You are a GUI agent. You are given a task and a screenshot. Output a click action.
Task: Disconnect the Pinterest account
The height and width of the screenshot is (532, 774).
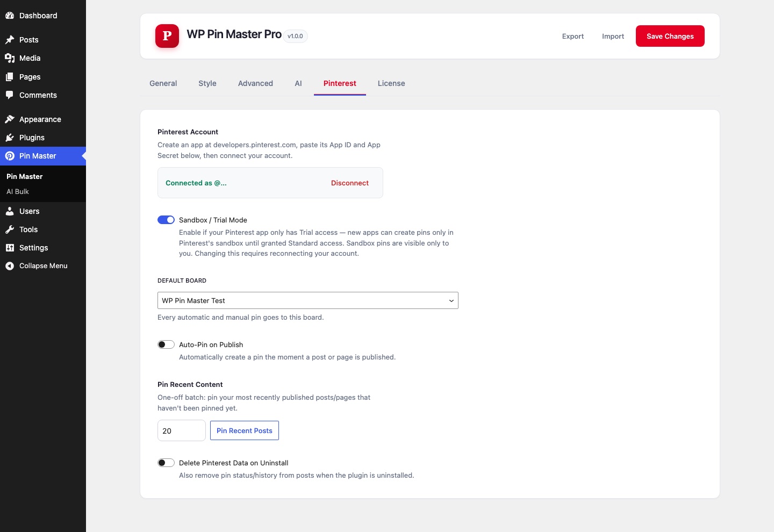click(350, 183)
